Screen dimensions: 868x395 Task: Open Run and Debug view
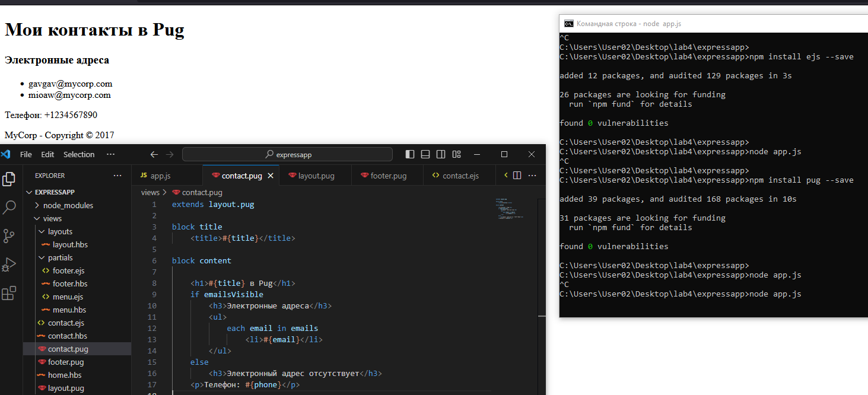click(9, 265)
